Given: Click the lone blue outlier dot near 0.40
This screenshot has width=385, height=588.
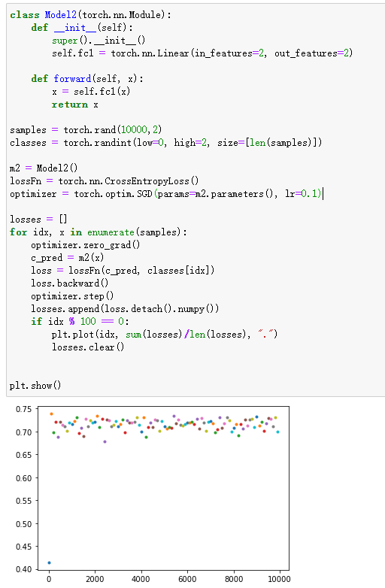Looking at the screenshot, I should point(49,562).
